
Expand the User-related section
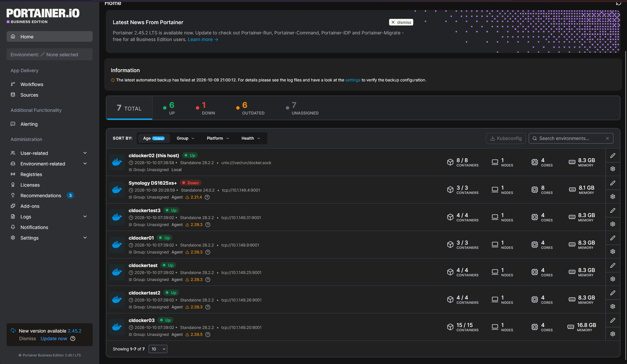pos(50,153)
